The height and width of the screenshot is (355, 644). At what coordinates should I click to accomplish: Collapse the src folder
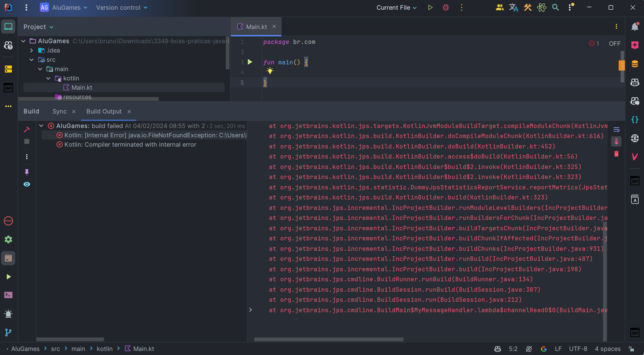pos(32,60)
